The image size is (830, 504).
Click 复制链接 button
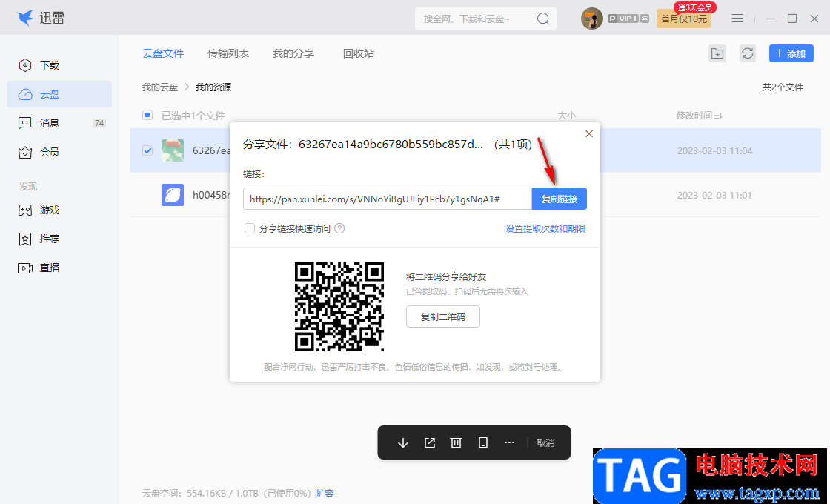click(x=559, y=199)
